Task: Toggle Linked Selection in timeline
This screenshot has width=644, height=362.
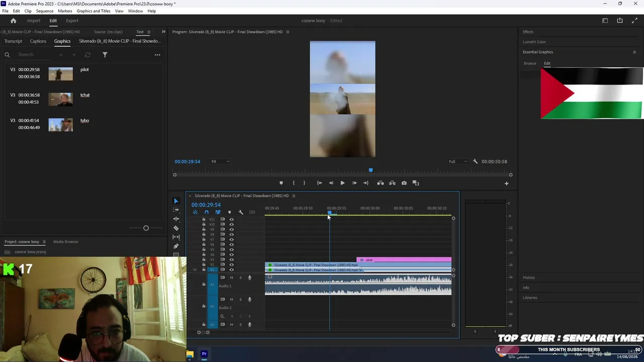Action: (x=218, y=212)
